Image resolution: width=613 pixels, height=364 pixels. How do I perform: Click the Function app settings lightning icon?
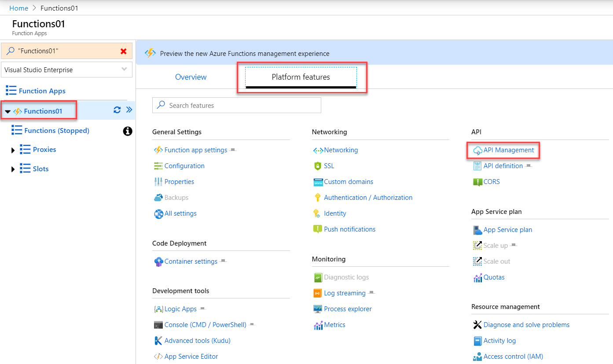[158, 150]
